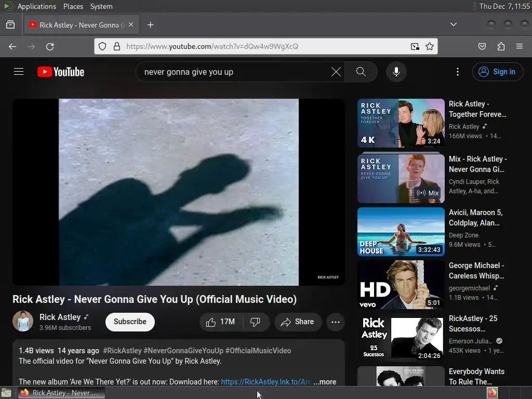Click show desktop icon in bottom panel
The width and height of the screenshot is (532, 399).
[x=6, y=393]
